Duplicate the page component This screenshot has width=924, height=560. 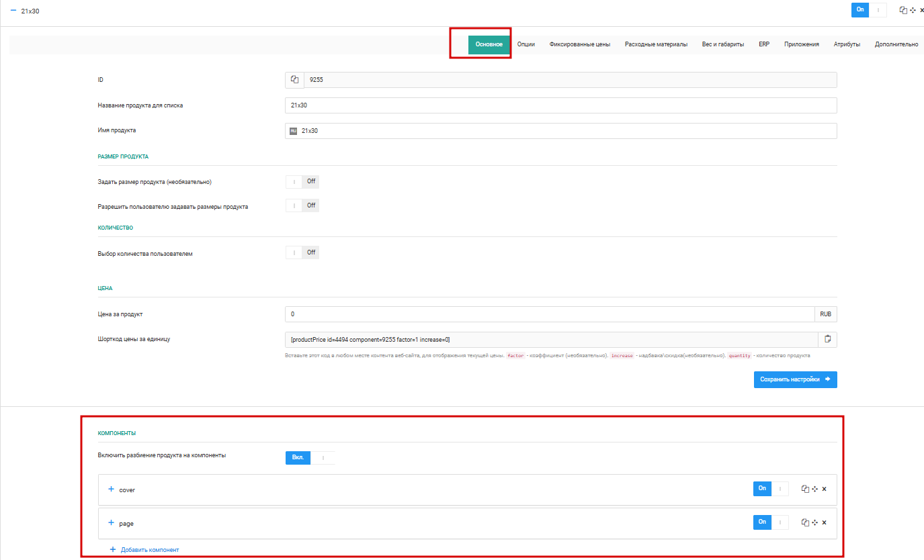pos(805,522)
